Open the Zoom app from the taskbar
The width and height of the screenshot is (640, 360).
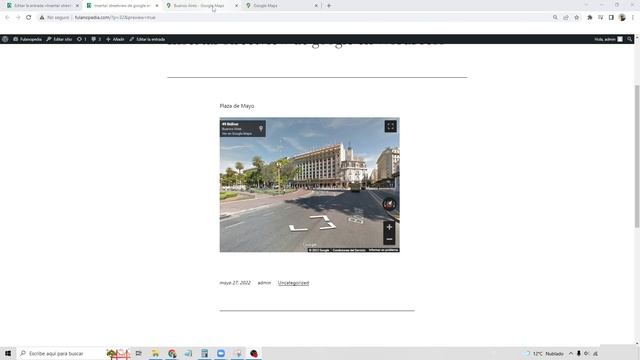pyautogui.click(x=221, y=353)
